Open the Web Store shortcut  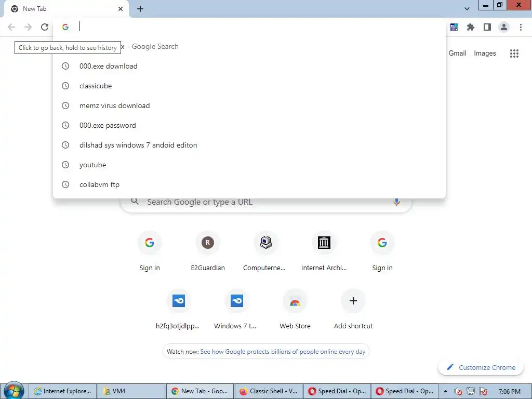[295, 310]
